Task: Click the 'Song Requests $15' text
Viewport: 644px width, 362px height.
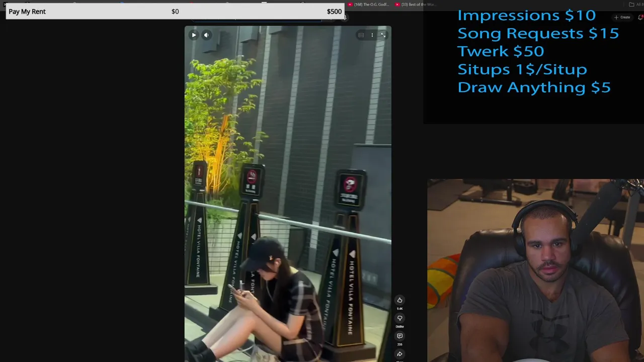Action: tap(538, 33)
